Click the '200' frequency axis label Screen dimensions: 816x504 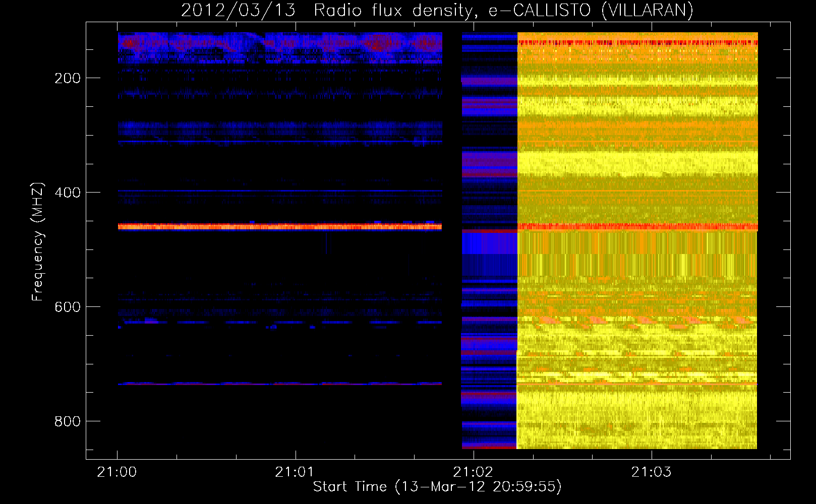click(67, 78)
